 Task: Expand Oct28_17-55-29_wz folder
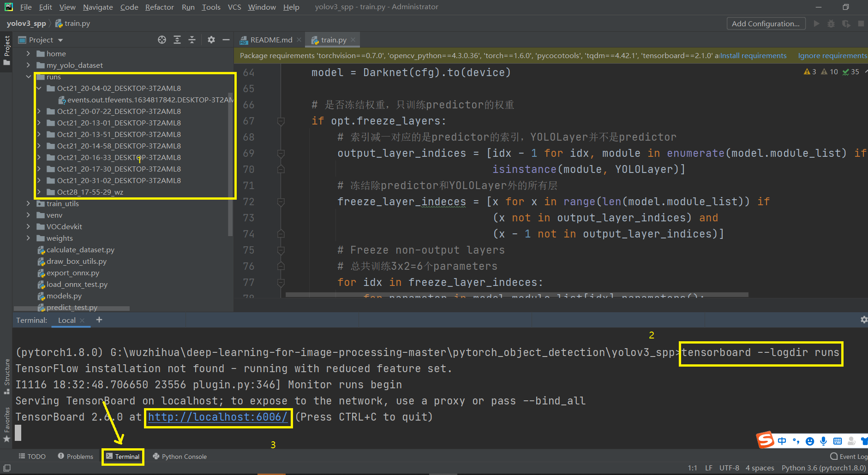[39, 192]
